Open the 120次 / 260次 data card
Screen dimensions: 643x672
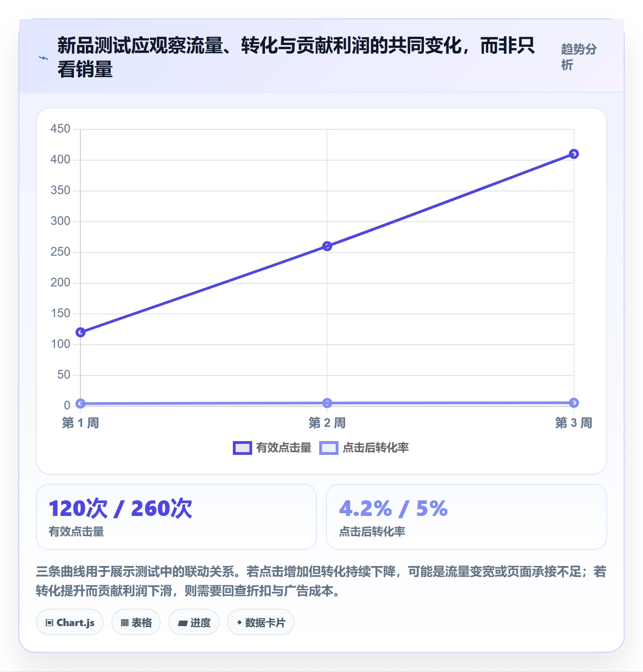[x=176, y=517]
